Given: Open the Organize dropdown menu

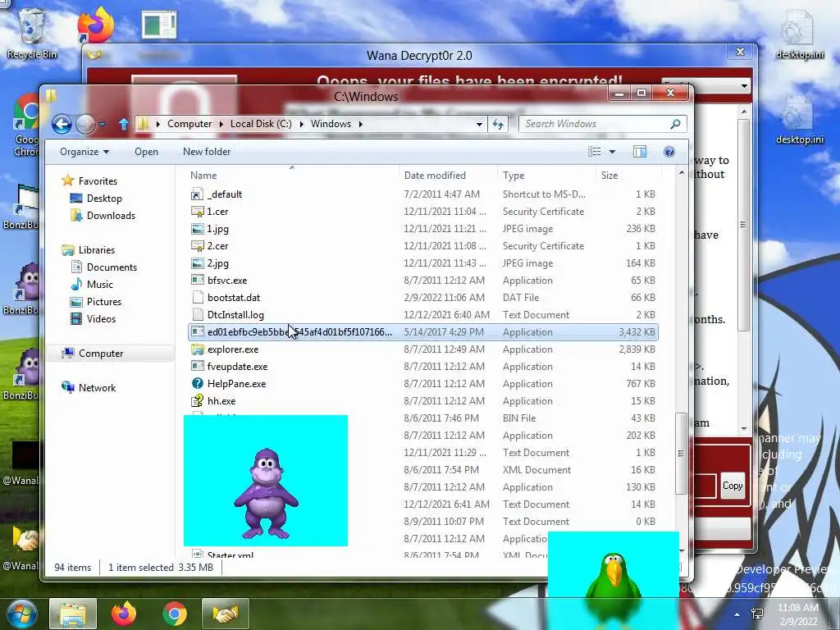Looking at the screenshot, I should (84, 152).
